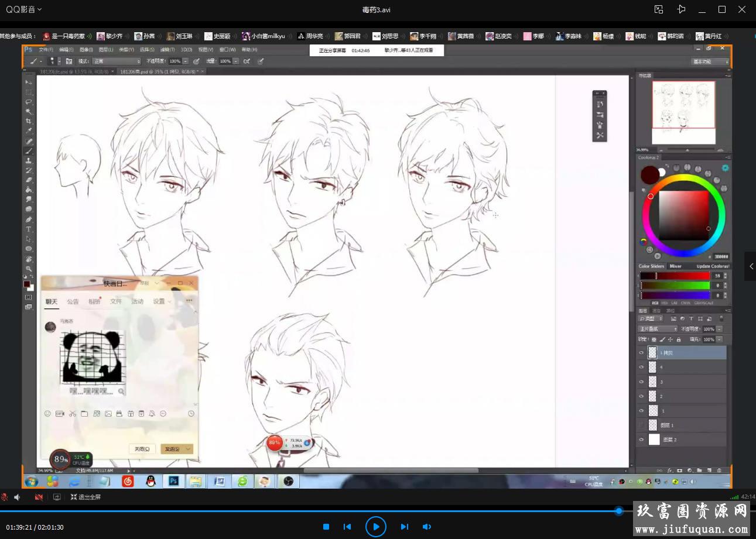The image size is (756, 539).
Task: Pick the Eyedropper tool
Action: (x=29, y=131)
